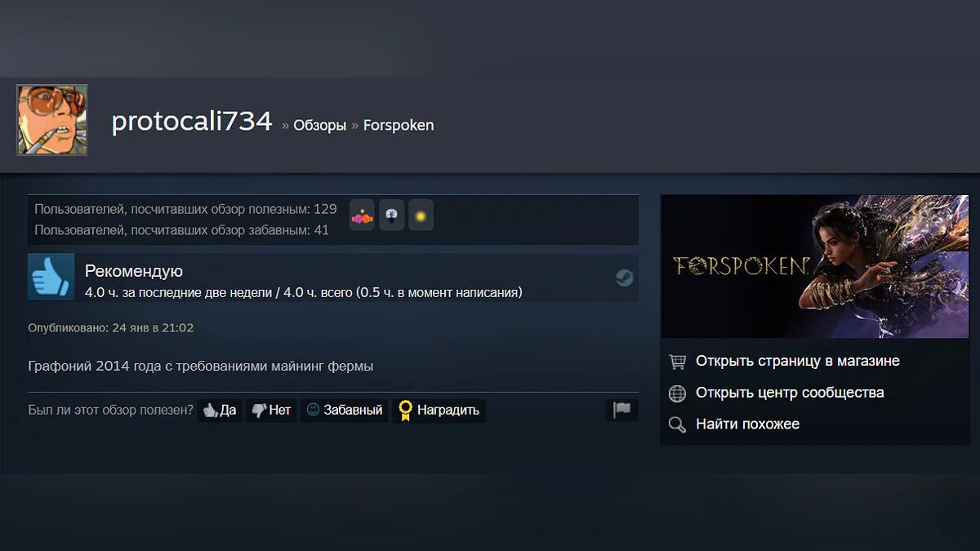Click the Наградить award button
The width and height of the screenshot is (980, 551).
click(439, 410)
